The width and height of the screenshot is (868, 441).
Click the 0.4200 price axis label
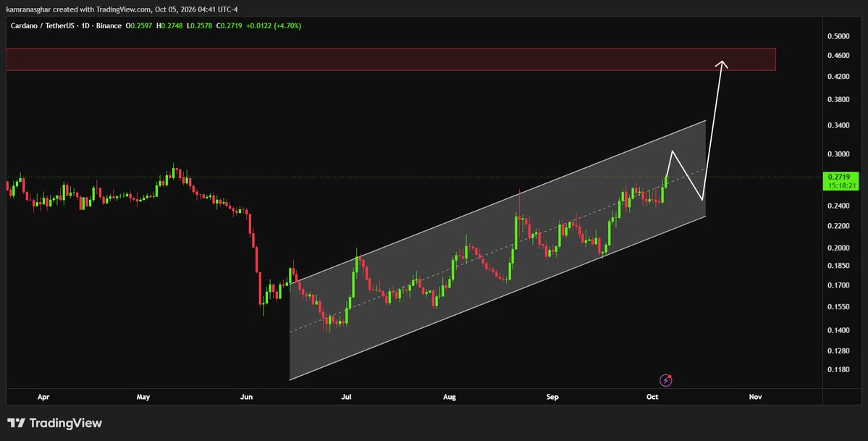click(838, 76)
